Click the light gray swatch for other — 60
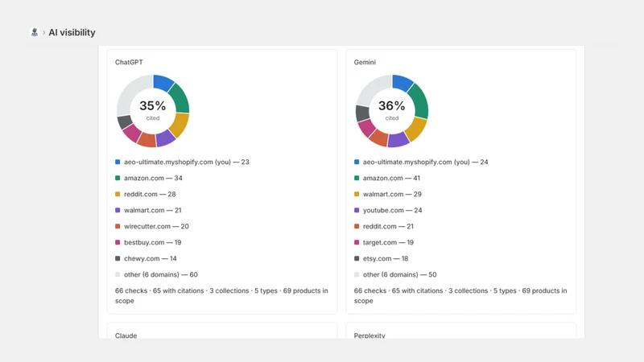The height and width of the screenshot is (362, 644). tap(118, 274)
